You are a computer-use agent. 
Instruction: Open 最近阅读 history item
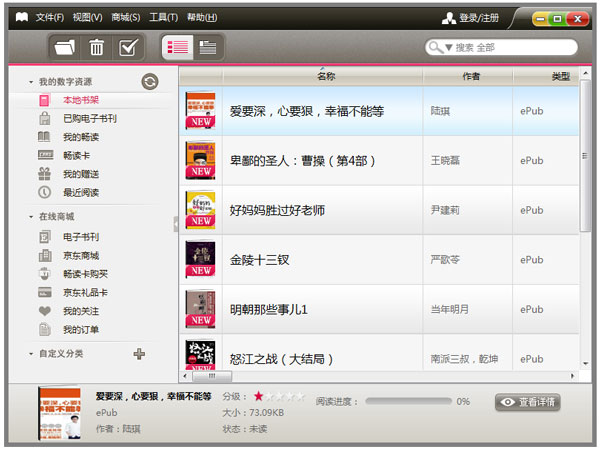point(80,192)
